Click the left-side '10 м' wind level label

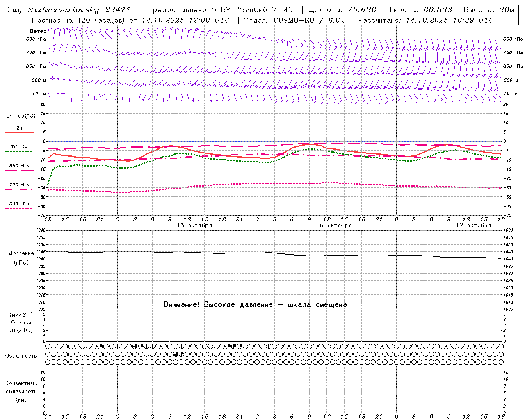[39, 94]
